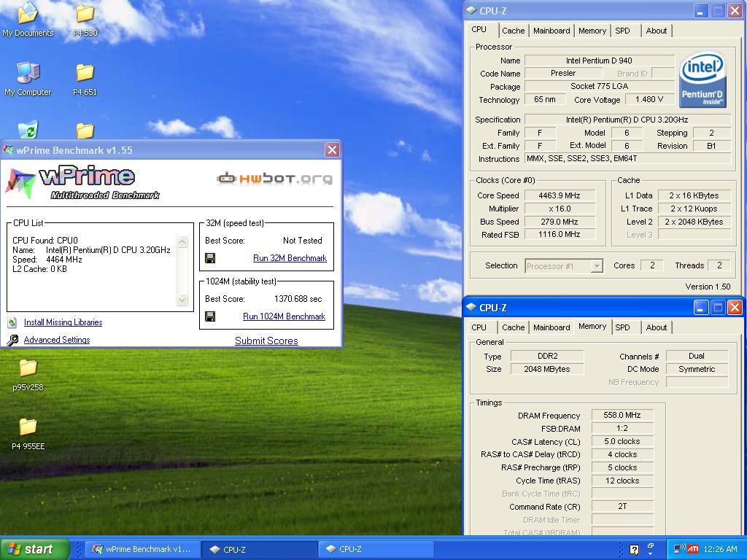This screenshot has height=560, width=747.
Task: Click the network connection tray icon
Action: pyautogui.click(x=679, y=549)
